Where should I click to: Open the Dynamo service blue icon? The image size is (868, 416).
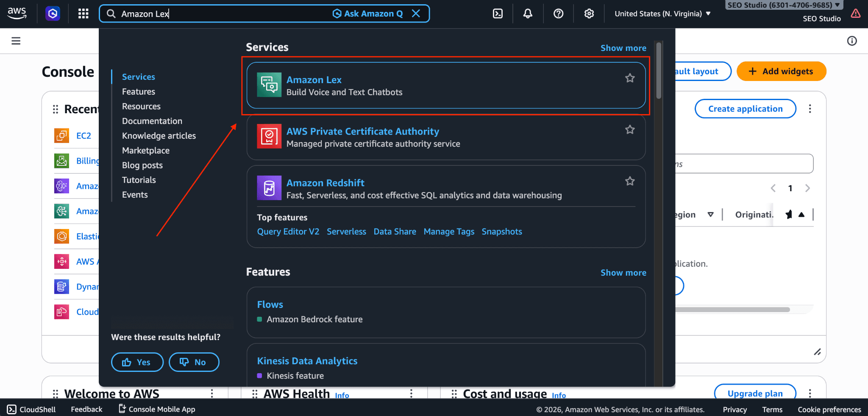coord(62,287)
